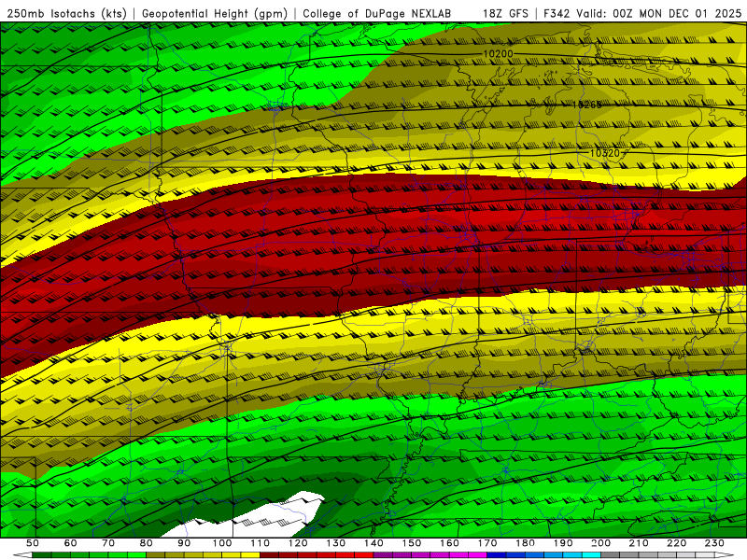Click the 170 tick label on the legend

(487, 543)
